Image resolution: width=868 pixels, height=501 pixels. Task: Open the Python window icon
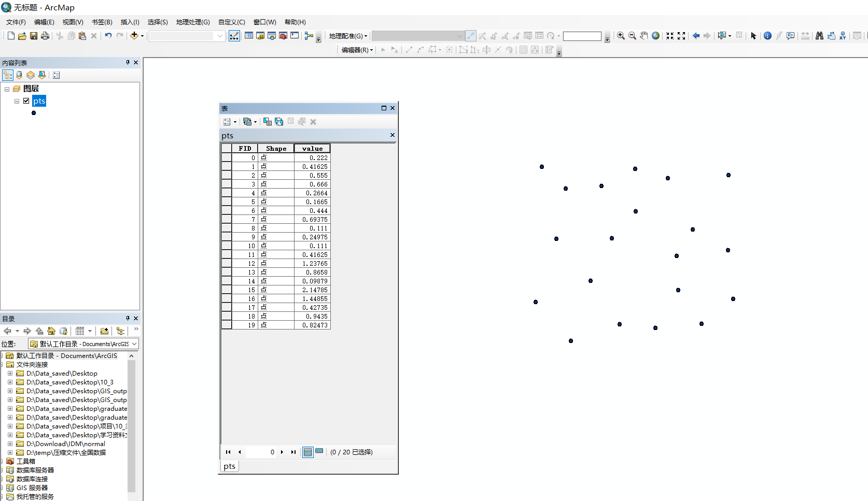pyautogui.click(x=295, y=36)
